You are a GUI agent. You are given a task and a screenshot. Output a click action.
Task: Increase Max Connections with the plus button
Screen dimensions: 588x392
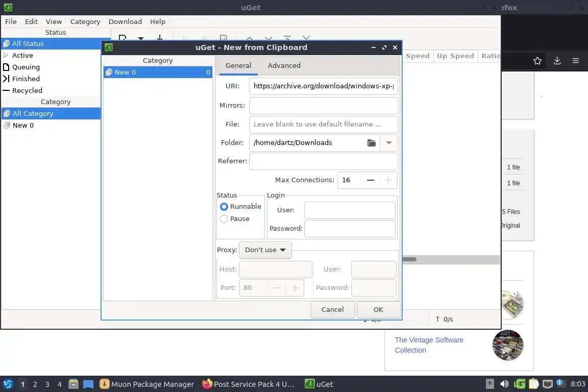point(388,180)
